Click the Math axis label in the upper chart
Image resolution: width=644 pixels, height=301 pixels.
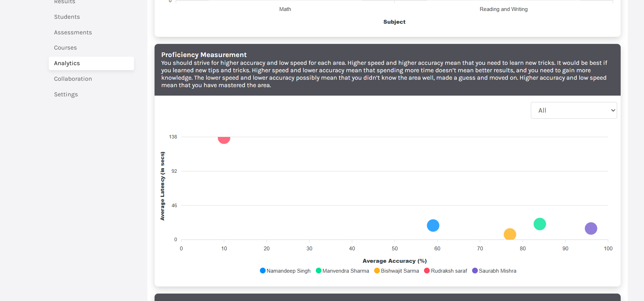coord(285,9)
